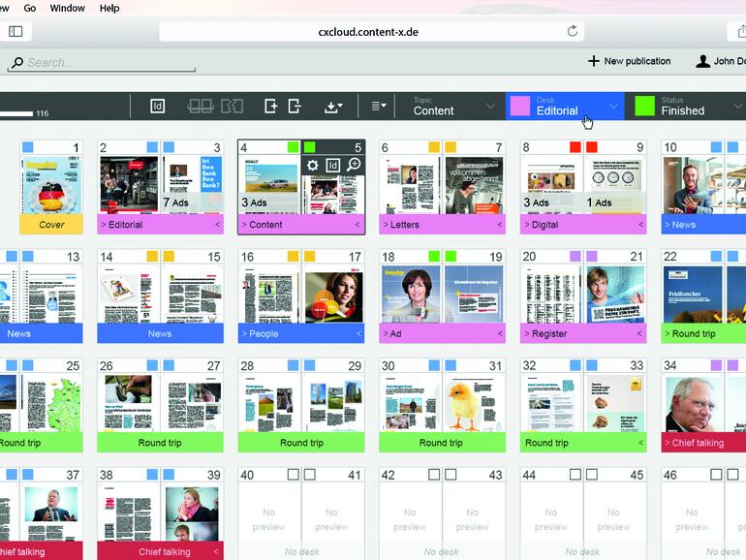
Task: Click the John Doe user icon
Action: [x=702, y=61]
